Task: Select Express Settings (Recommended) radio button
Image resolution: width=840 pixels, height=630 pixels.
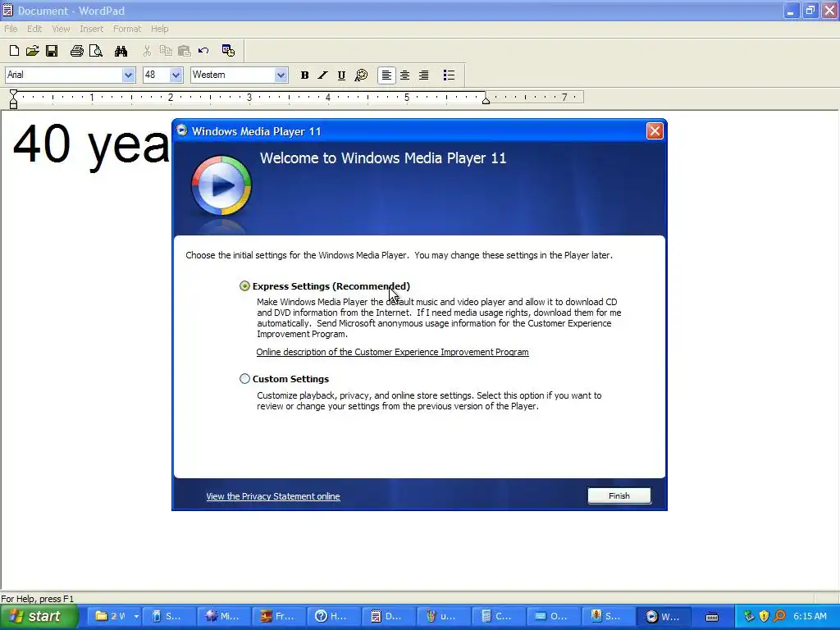Action: [244, 286]
